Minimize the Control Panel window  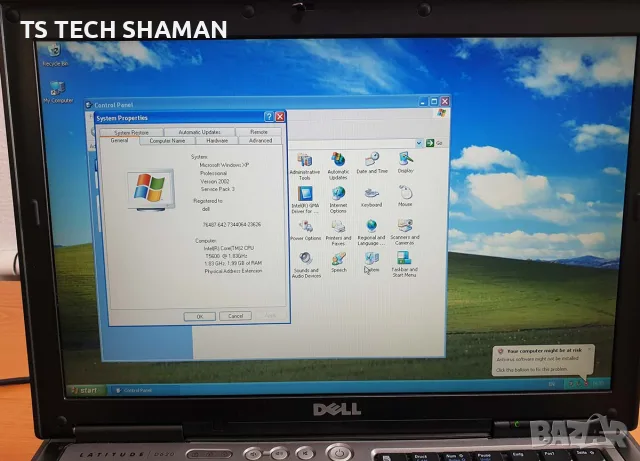(x=424, y=101)
